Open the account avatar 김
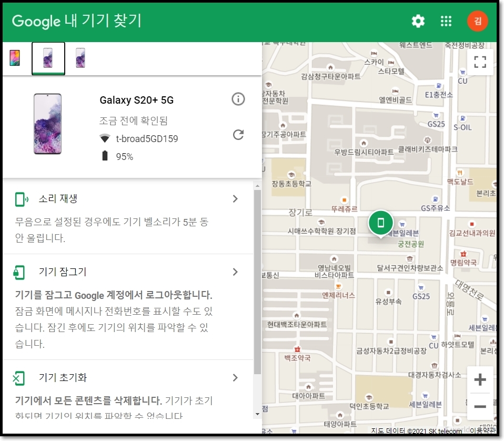 pos(477,21)
